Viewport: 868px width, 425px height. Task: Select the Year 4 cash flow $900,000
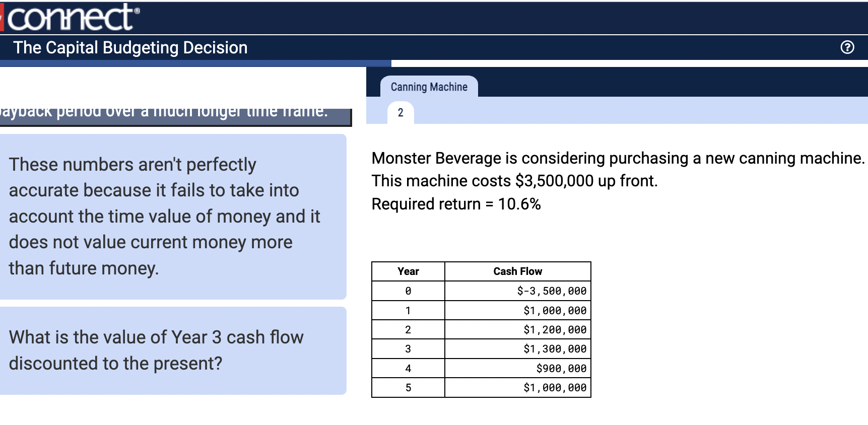tap(518, 369)
